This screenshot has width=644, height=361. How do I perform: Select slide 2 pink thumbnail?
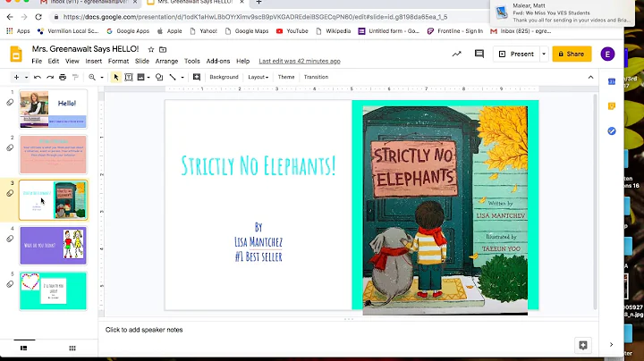point(53,155)
